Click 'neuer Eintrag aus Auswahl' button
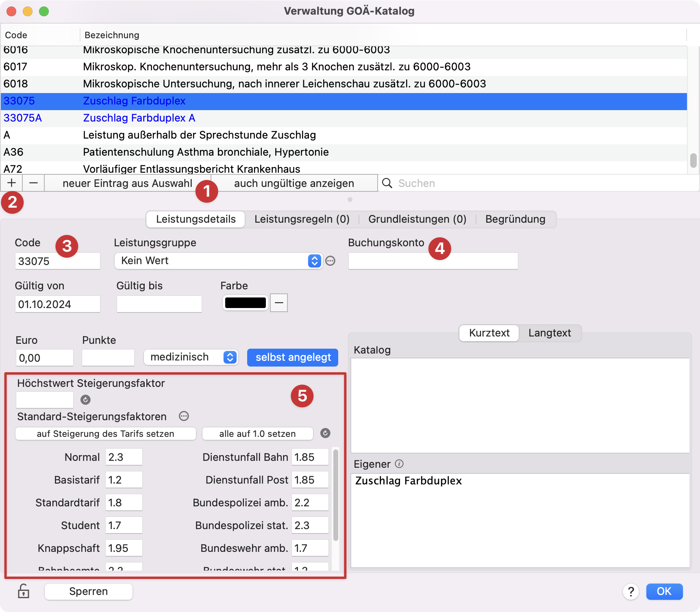This screenshot has width=700, height=612. 127,183
